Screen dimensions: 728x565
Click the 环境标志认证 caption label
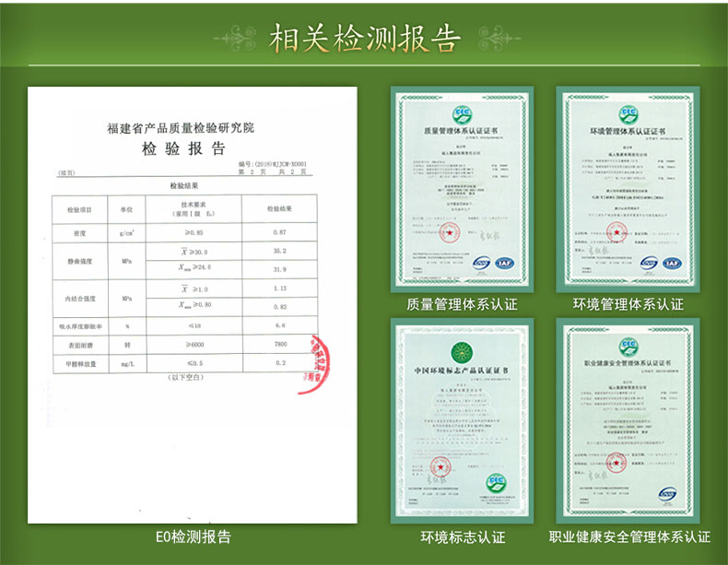463,537
